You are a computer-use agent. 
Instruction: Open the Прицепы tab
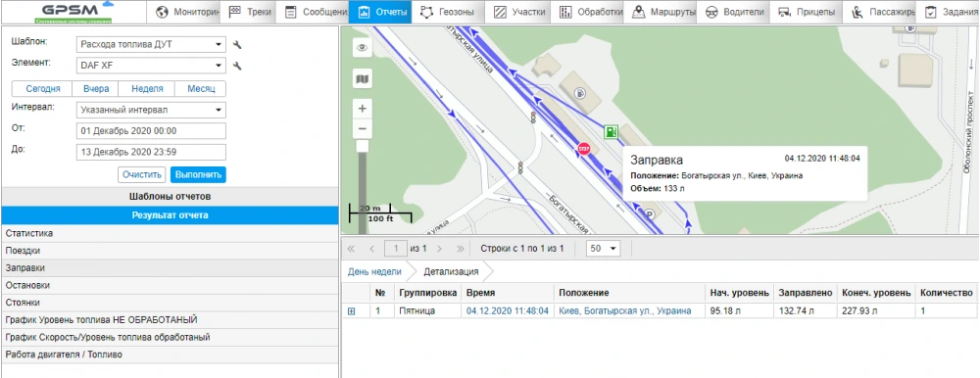tap(807, 12)
